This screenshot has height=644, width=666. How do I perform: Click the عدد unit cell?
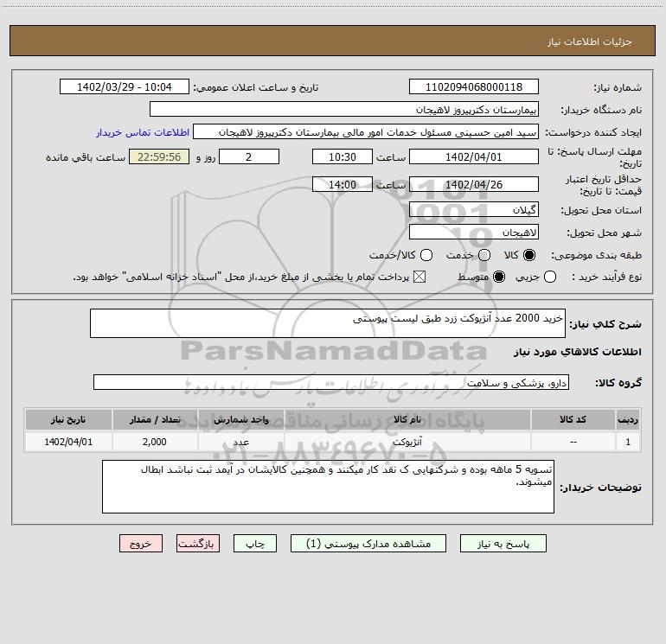(240, 443)
